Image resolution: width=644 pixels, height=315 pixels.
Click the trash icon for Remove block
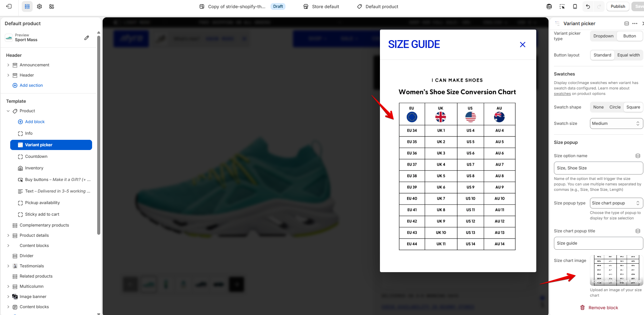coord(582,308)
